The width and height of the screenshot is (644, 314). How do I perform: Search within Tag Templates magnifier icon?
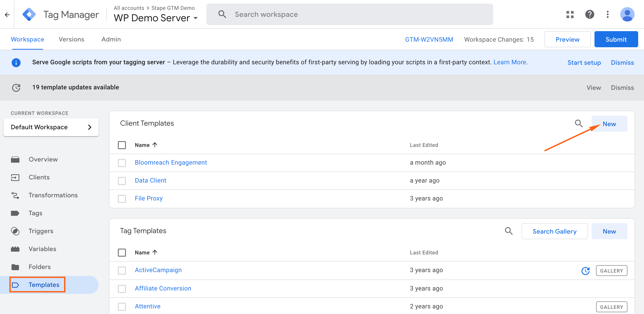[x=508, y=231]
